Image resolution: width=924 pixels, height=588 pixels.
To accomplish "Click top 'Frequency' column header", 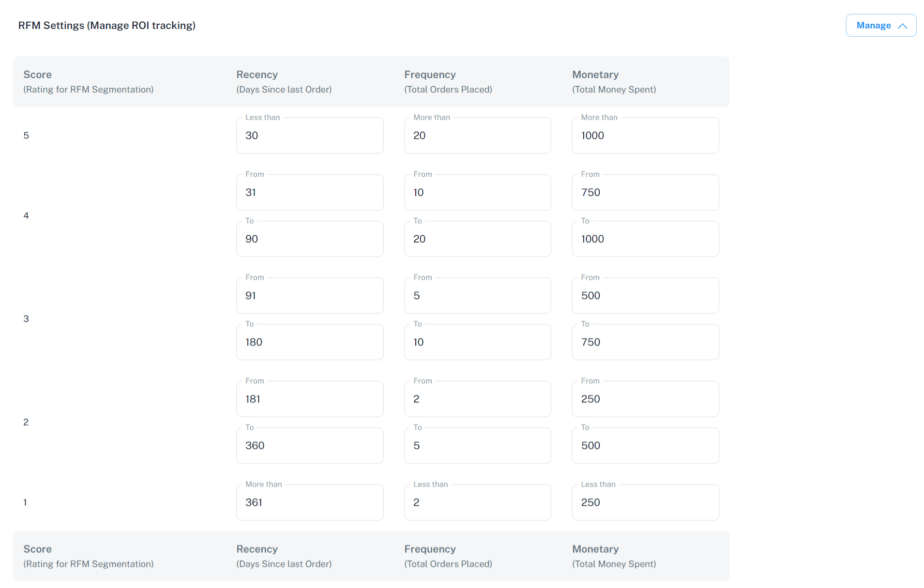I will [430, 74].
